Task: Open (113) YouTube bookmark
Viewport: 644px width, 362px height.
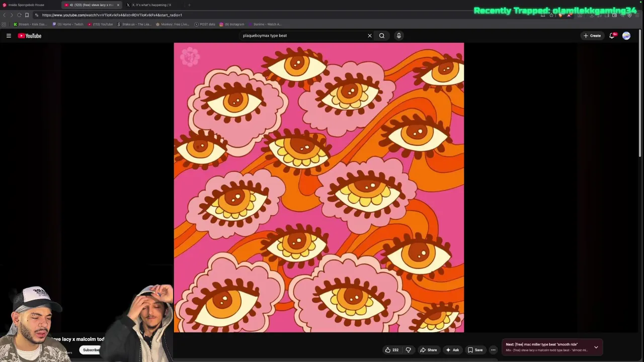Action: (101, 24)
